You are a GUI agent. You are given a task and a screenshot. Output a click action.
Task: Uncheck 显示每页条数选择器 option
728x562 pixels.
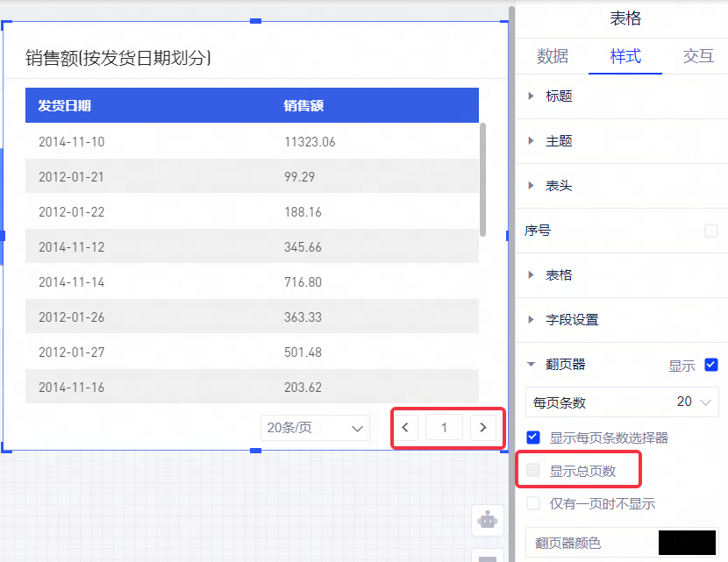533,437
